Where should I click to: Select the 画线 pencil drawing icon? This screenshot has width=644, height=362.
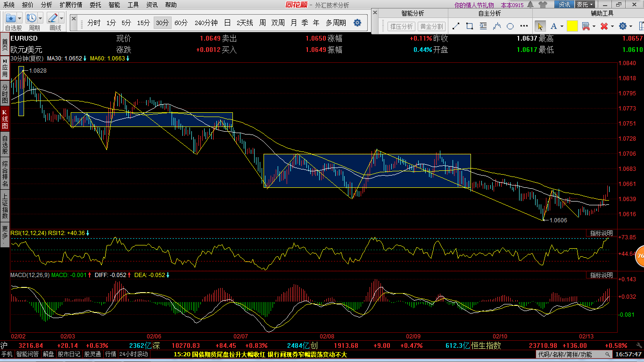[x=52, y=18]
